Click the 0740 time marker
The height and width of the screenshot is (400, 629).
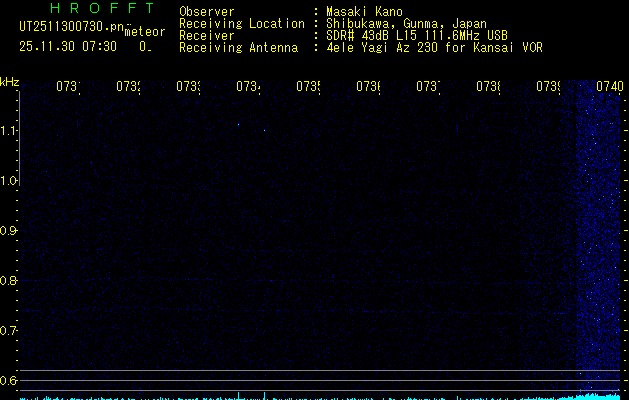coord(610,87)
